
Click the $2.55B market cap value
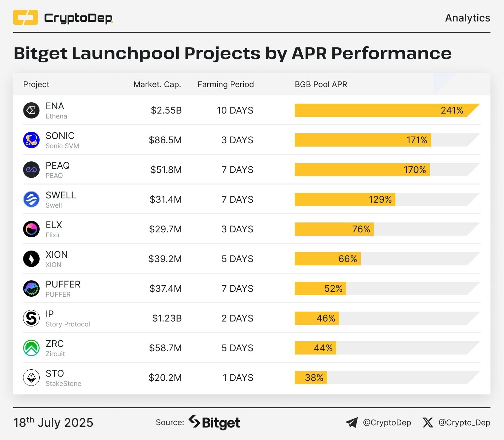[166, 110]
